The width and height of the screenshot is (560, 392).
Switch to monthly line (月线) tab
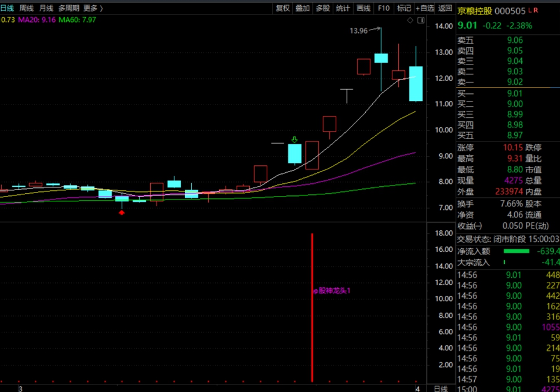[46, 8]
